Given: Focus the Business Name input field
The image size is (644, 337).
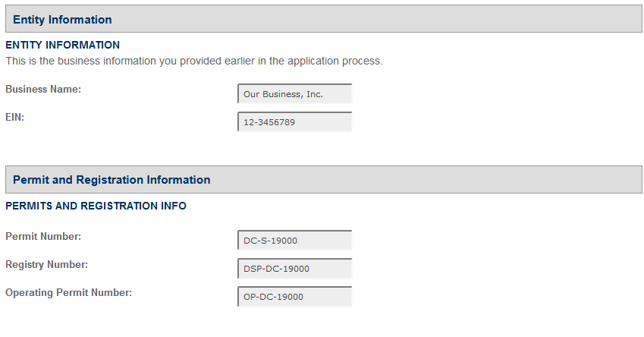Looking at the screenshot, I should coord(295,94).
